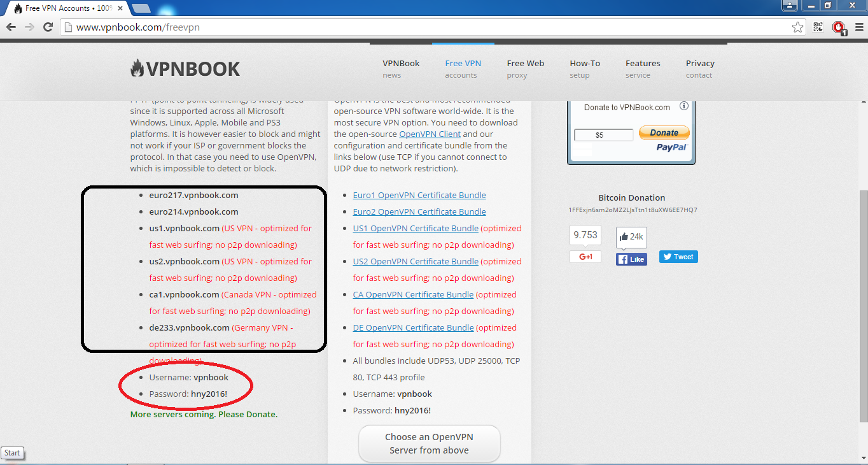Click OpenVPN column Username: vpnbook text
868x465 pixels.
pos(393,394)
